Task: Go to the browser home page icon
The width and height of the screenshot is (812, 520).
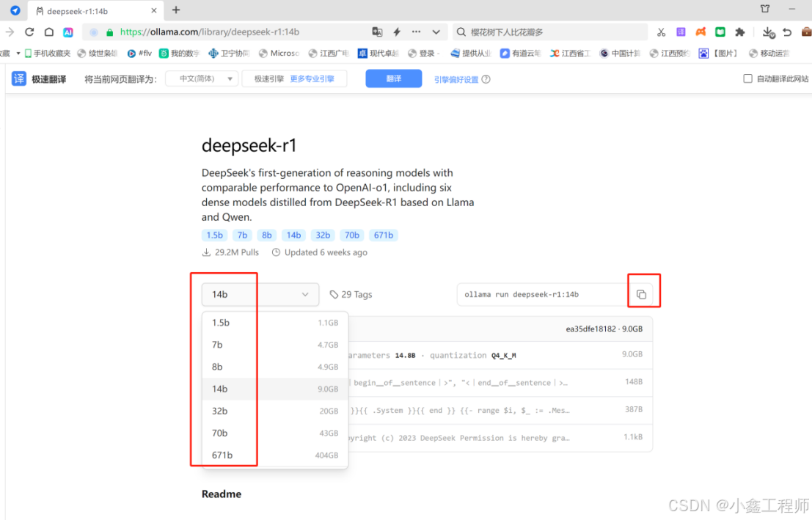Action: pyautogui.click(x=48, y=32)
